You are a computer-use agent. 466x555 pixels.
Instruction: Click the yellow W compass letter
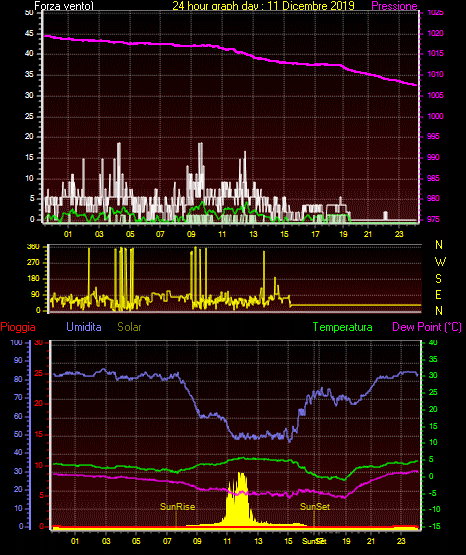(440, 262)
